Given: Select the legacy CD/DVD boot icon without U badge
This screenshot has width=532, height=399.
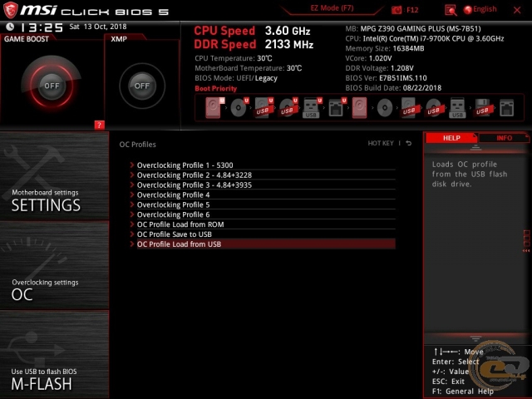Looking at the screenshot, I should click(x=384, y=108).
